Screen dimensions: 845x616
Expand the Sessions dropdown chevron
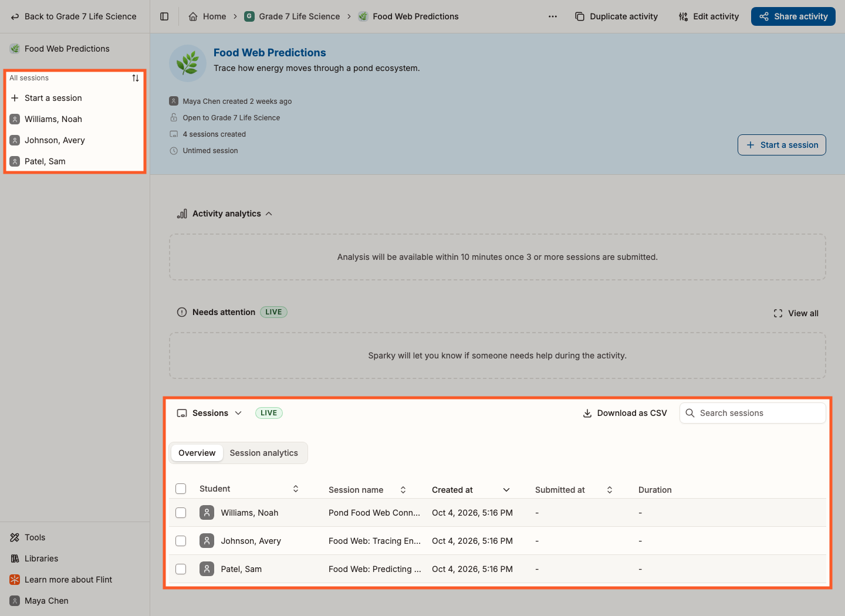(x=238, y=413)
